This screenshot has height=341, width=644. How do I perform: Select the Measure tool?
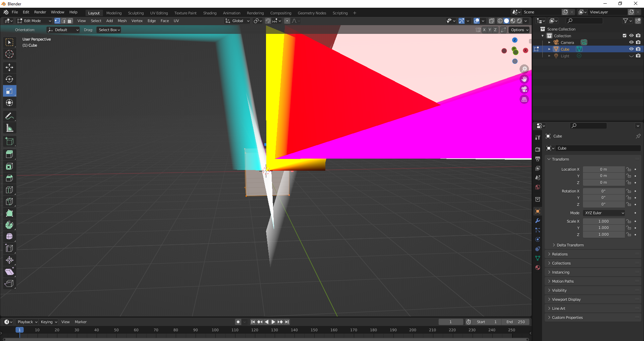(9, 128)
